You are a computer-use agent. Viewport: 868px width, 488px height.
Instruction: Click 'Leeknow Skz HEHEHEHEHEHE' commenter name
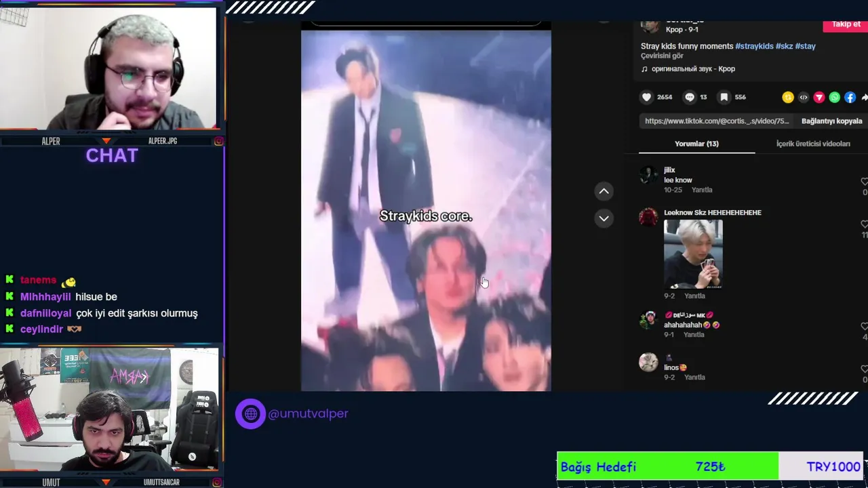click(713, 213)
